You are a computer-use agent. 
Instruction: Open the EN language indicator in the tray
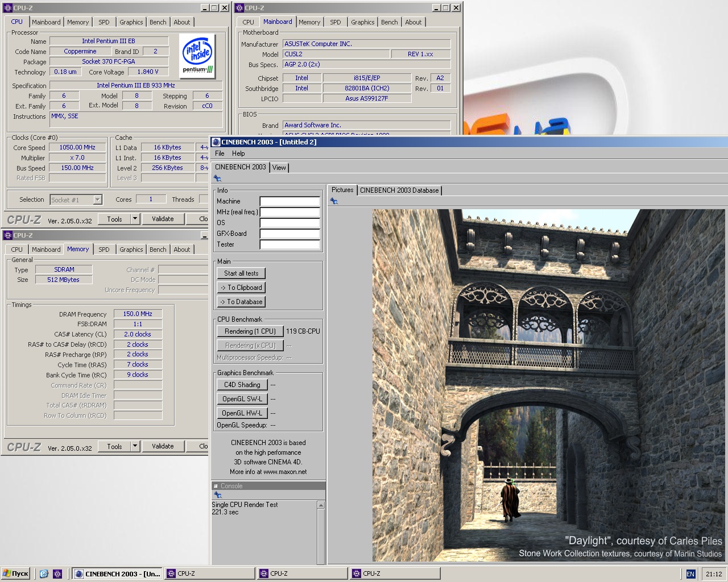pos(690,574)
